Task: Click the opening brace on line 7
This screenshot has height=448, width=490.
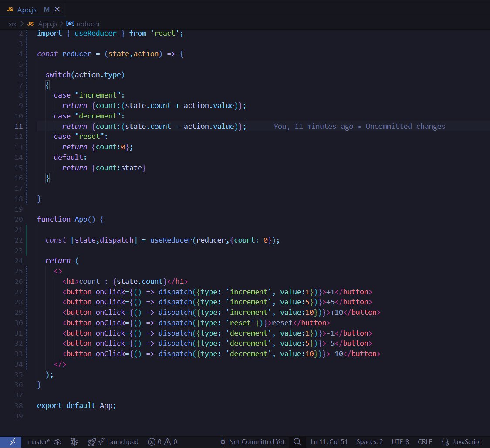Action: (47, 85)
